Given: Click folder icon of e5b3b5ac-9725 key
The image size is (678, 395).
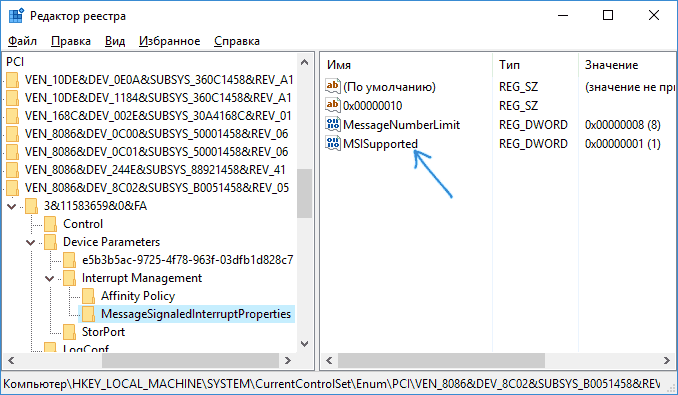Looking at the screenshot, I should pyautogui.click(x=70, y=260).
